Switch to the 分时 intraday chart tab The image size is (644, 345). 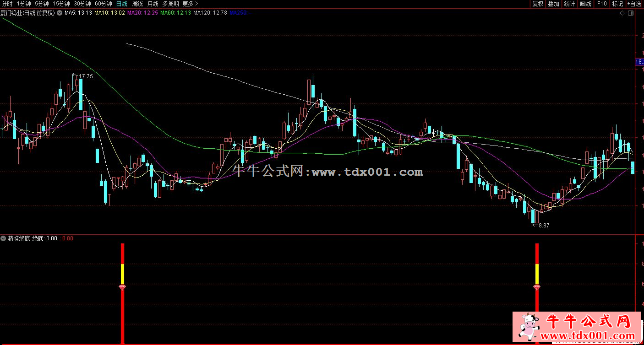pyautogui.click(x=7, y=3)
